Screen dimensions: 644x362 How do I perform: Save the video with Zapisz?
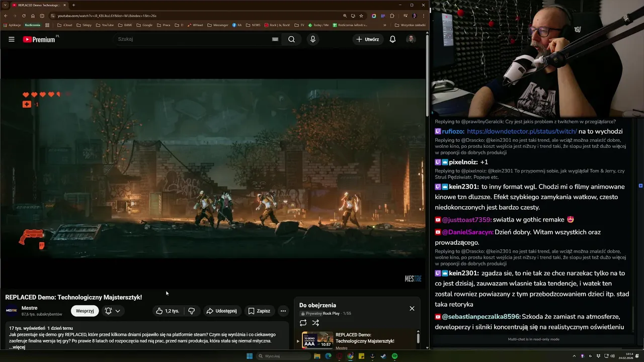259,311
